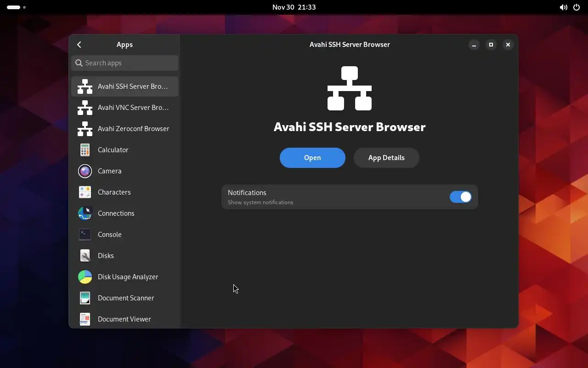Image resolution: width=588 pixels, height=368 pixels.
Task: Click the "Show system notifications" subtitle
Action: (260, 202)
